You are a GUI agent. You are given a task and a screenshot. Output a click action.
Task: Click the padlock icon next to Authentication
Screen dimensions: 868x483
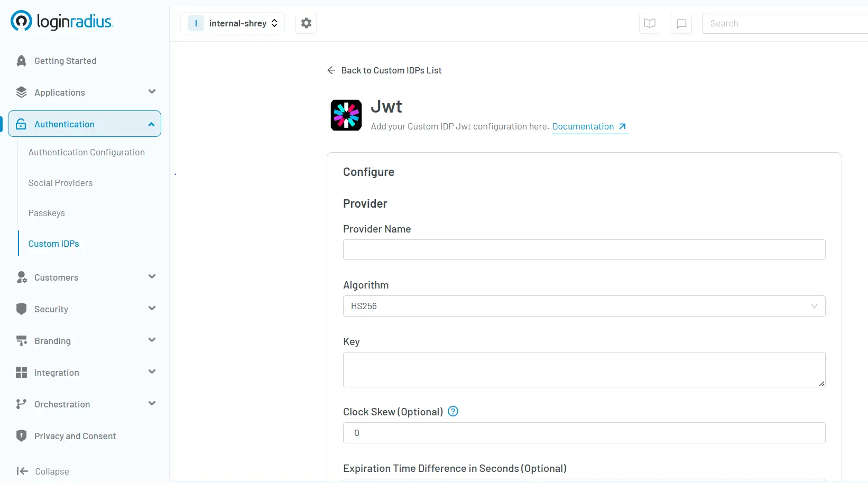tap(21, 124)
